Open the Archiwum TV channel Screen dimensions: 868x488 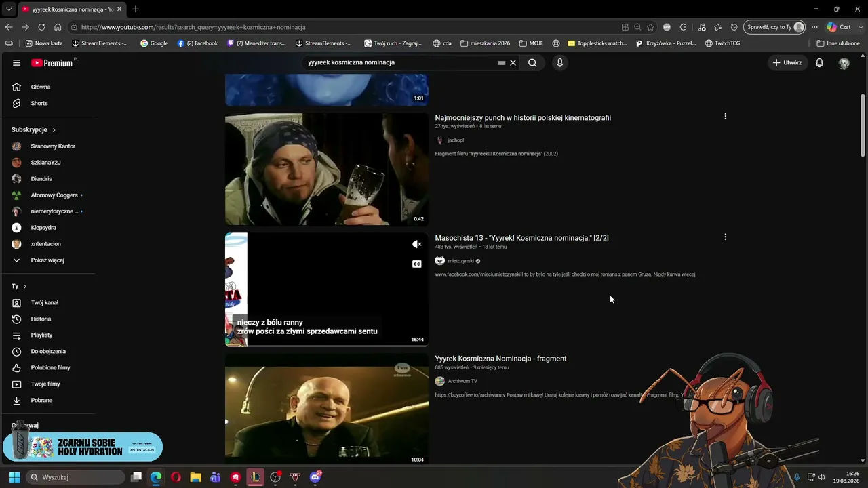click(462, 381)
